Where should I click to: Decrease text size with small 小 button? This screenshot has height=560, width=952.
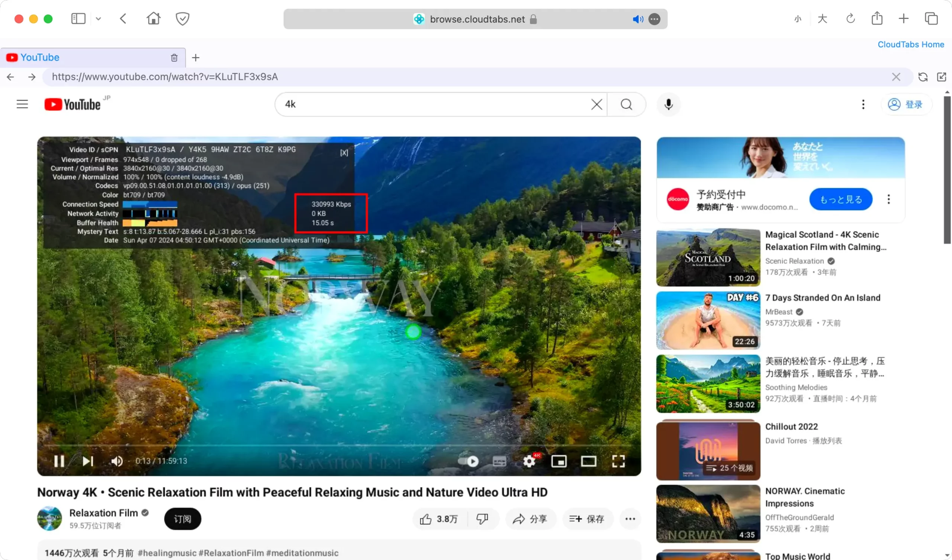click(798, 19)
